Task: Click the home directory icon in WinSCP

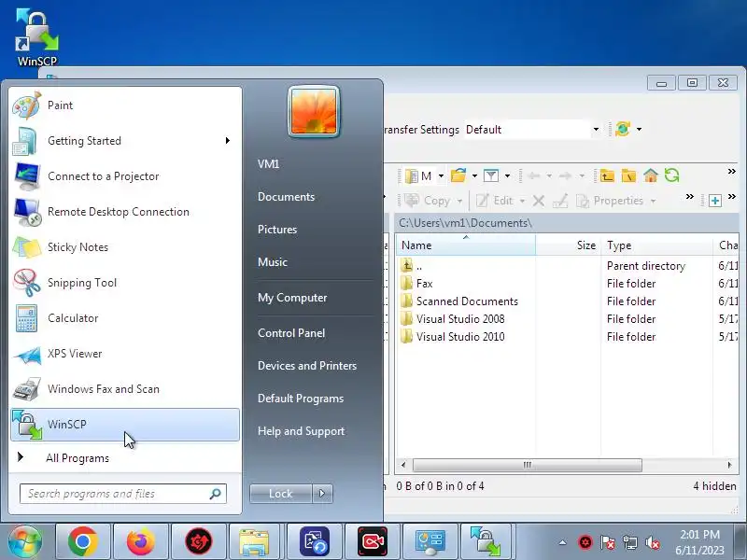Action: click(x=650, y=175)
